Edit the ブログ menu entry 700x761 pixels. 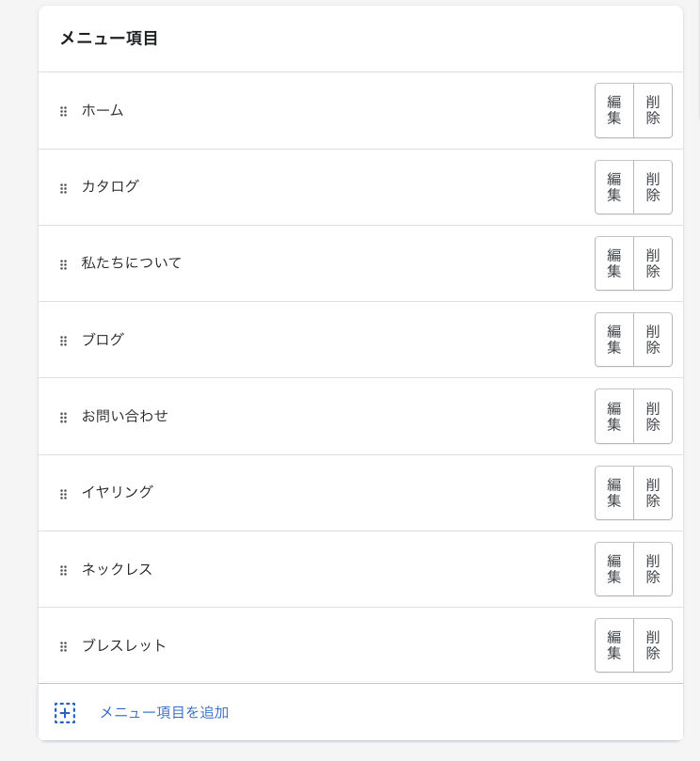[614, 340]
